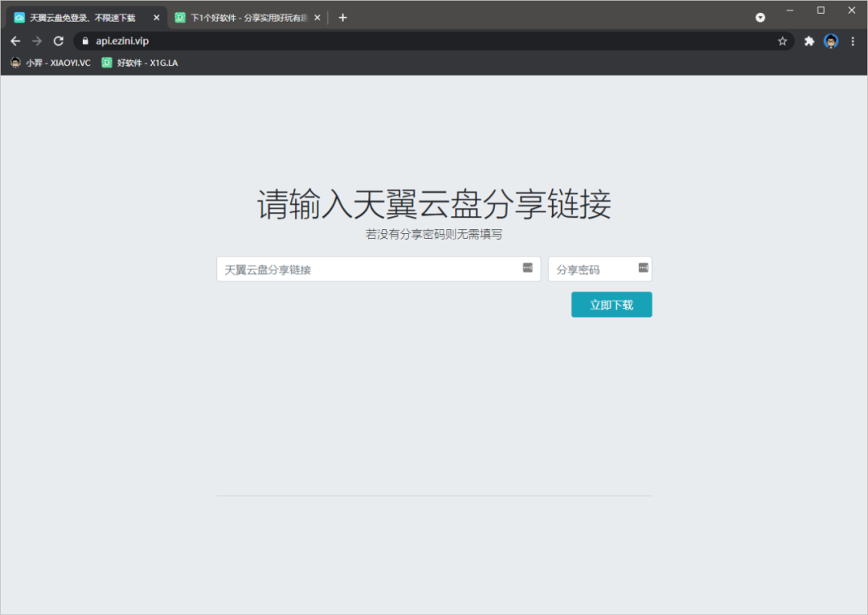Close the 下1个好软件 tab

pos(317,18)
